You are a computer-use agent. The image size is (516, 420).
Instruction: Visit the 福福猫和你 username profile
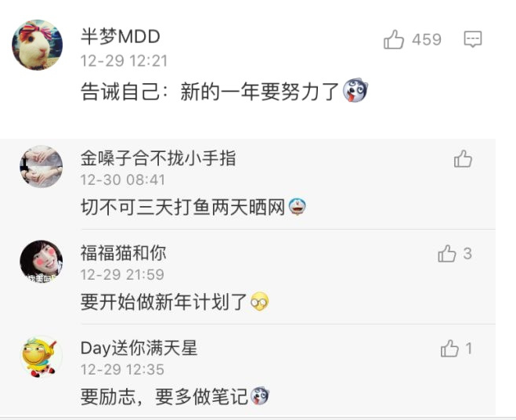124,253
